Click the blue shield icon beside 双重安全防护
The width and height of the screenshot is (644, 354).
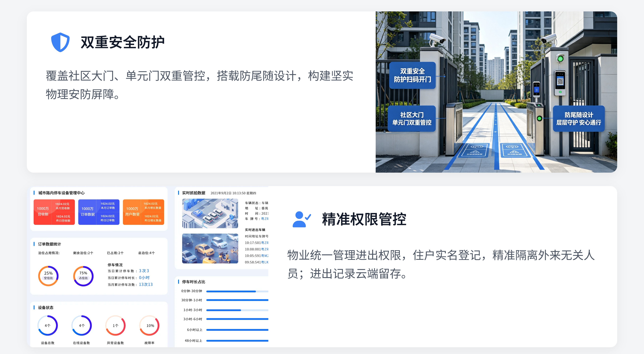60,42
